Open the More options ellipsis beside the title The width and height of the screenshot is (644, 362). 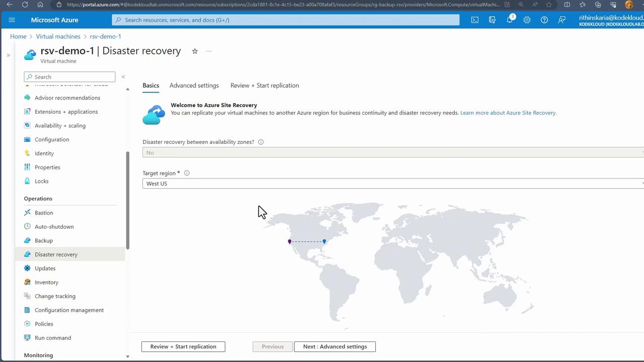pos(209,51)
